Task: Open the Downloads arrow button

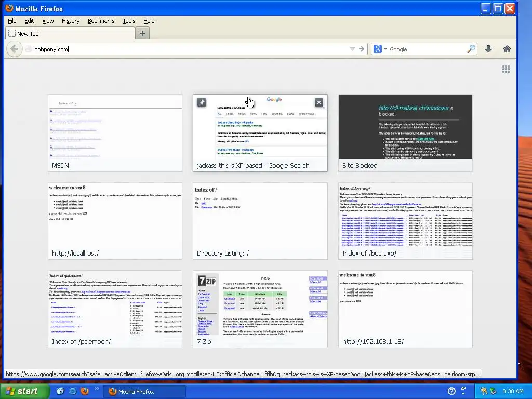Action: click(x=488, y=49)
